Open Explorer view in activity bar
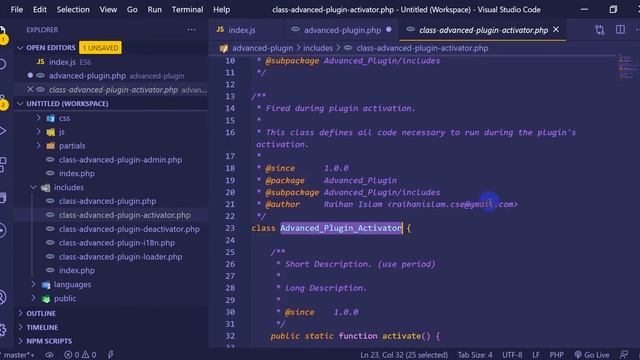This screenshot has width=640, height=360. (2, 33)
